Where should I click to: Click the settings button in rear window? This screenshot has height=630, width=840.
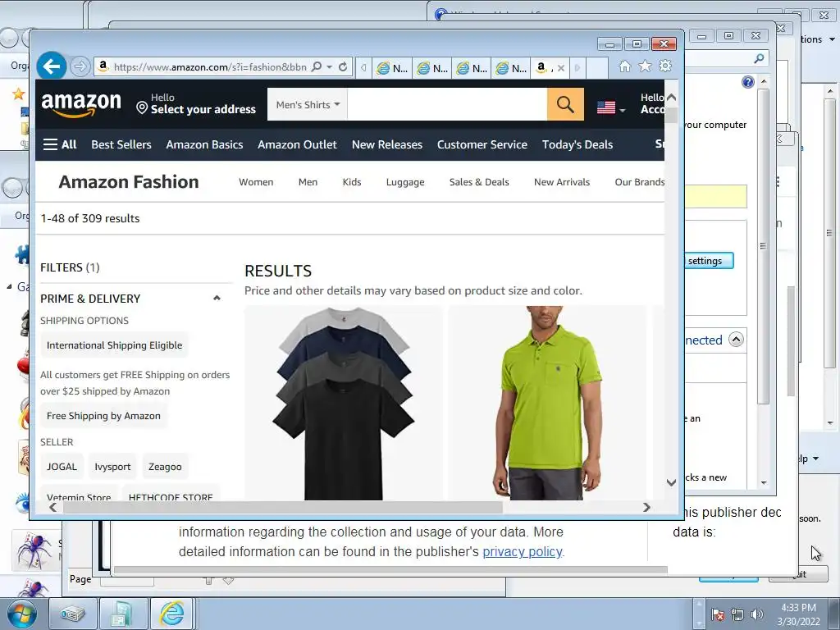point(708,261)
